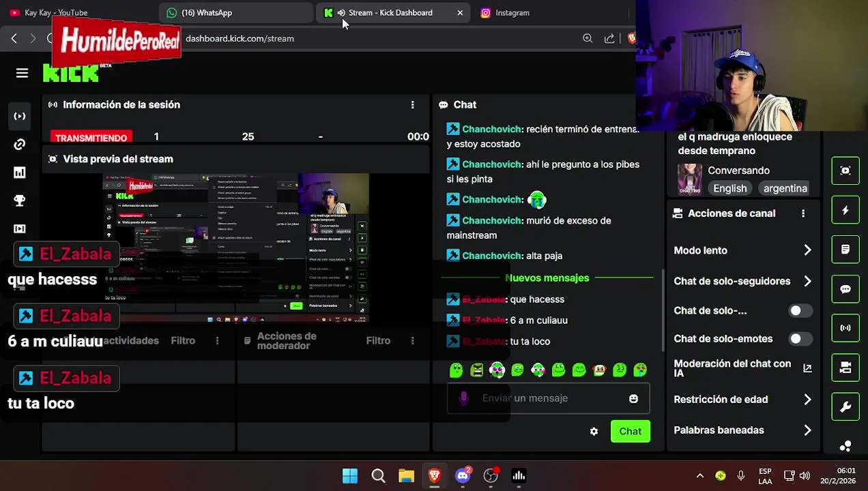
Task: Open Filtro for Acciones de moderador
Action: (x=378, y=340)
